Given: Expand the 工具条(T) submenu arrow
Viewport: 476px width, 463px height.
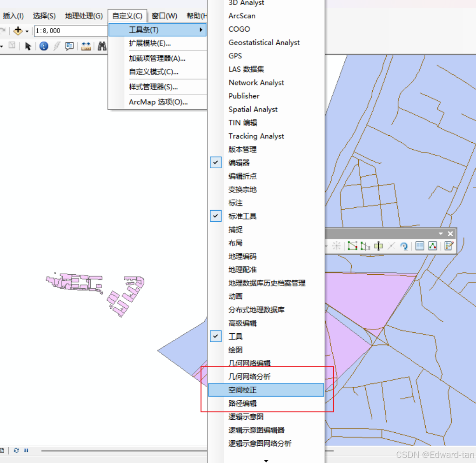Looking at the screenshot, I should pos(201,29).
